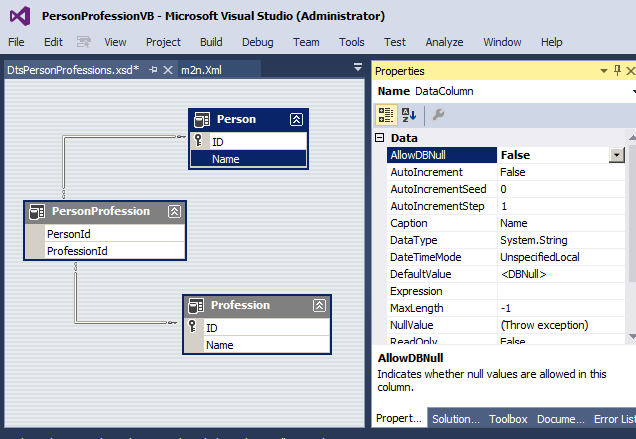636x439 pixels.
Task: Pin the DtsPersonProfessions.xsd tab
Action: click(x=153, y=70)
